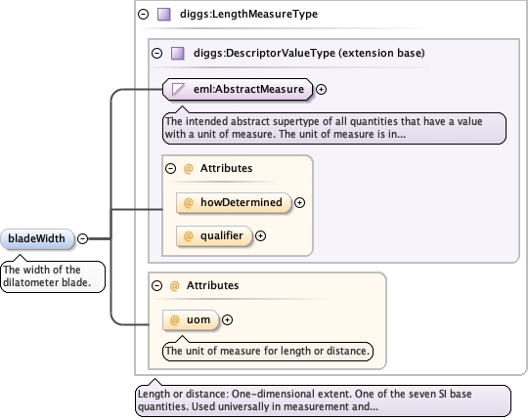The height and width of the screenshot is (420, 529).
Task: Select the qualifier attribute node
Action: pos(214,236)
